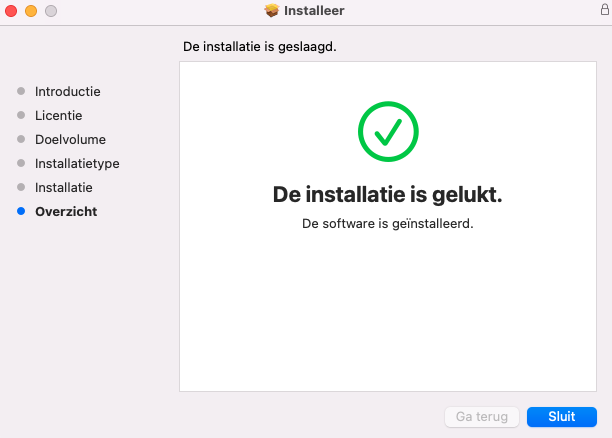Choose the Doelvolume step label
Screen dimensions: 612x438
click(x=70, y=139)
